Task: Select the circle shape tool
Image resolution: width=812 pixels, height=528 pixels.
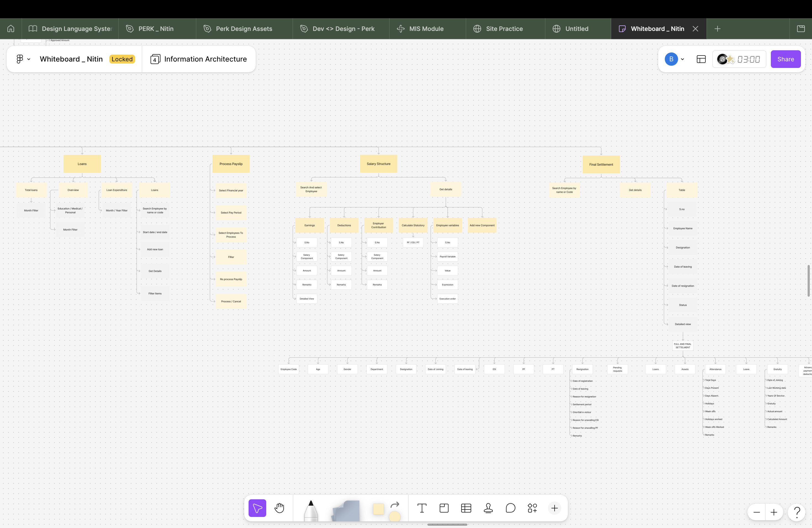Action: tap(395, 516)
